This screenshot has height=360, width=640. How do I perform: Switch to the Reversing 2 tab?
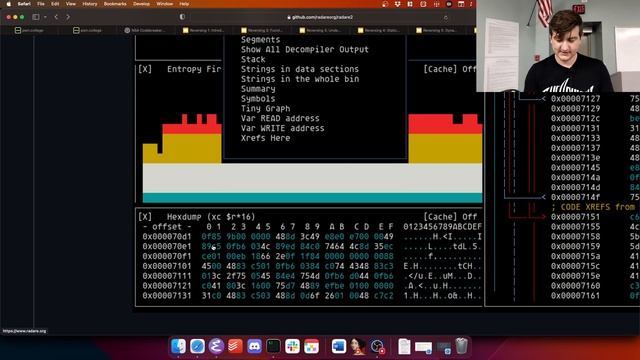click(262, 30)
